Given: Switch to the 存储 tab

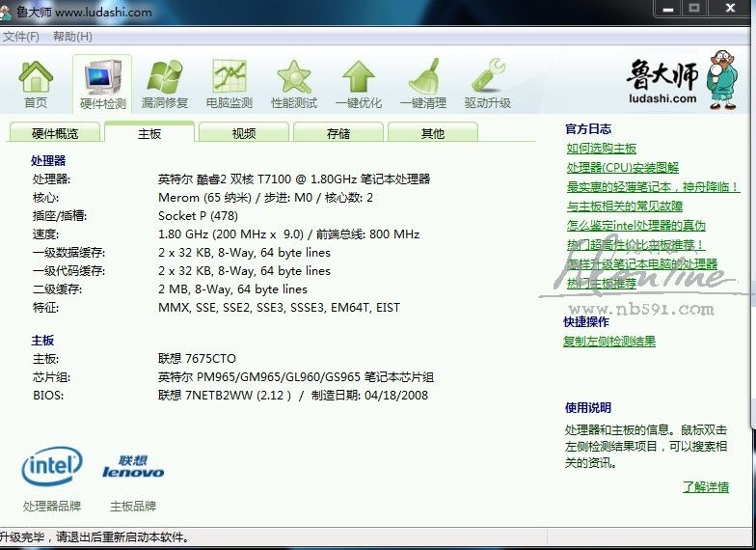Looking at the screenshot, I should (337, 133).
